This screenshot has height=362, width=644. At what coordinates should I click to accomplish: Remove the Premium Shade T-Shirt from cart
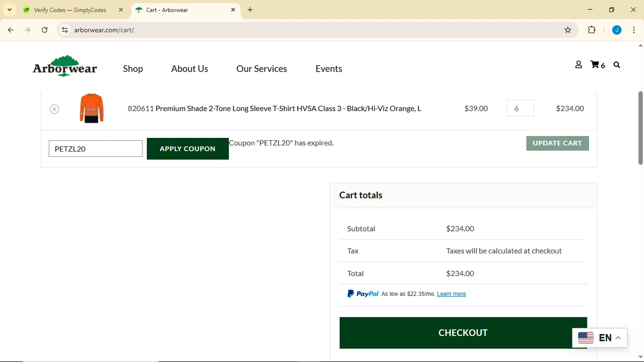click(x=55, y=109)
